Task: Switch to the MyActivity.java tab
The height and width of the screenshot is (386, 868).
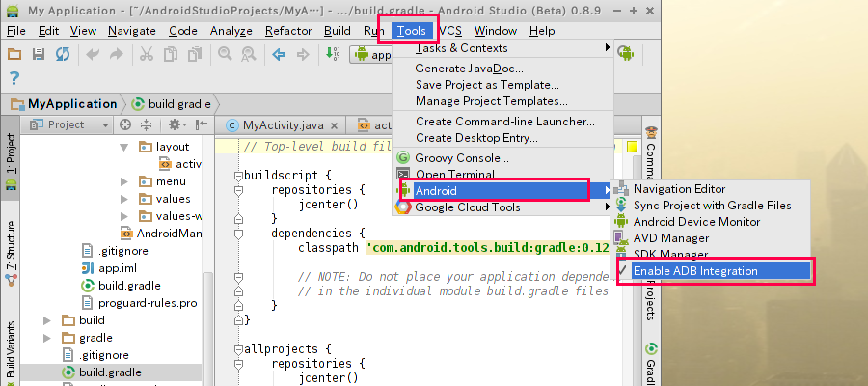Action: (x=280, y=125)
